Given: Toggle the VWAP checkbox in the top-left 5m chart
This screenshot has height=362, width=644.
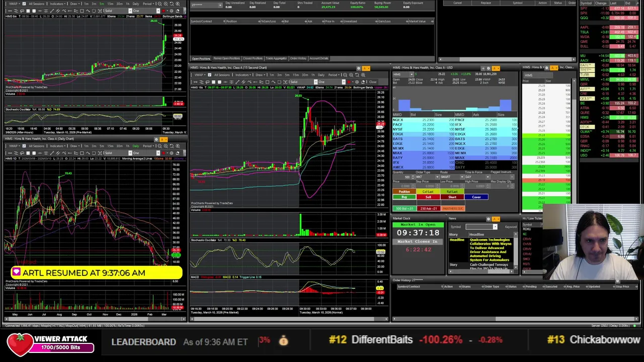Looking at the screenshot, I should coord(24,4).
